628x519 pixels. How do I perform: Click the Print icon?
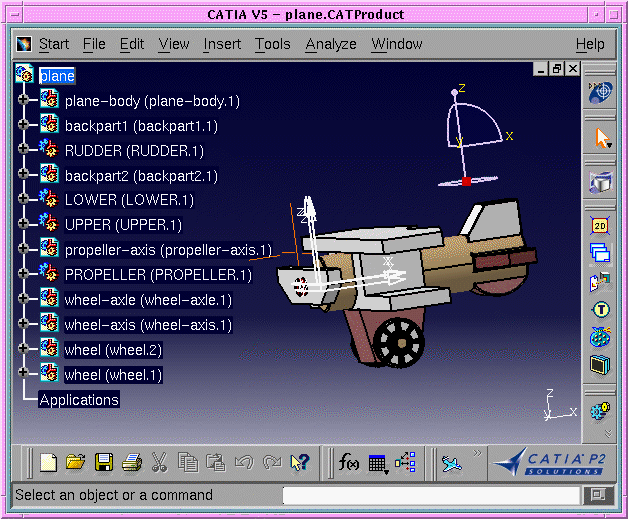(131, 462)
